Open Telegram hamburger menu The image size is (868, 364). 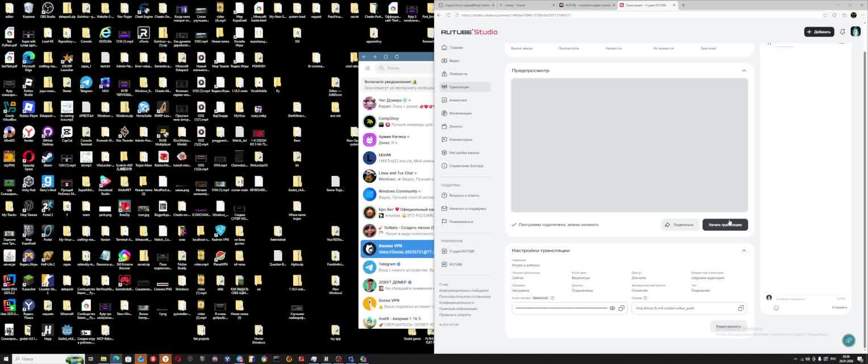[368, 68]
